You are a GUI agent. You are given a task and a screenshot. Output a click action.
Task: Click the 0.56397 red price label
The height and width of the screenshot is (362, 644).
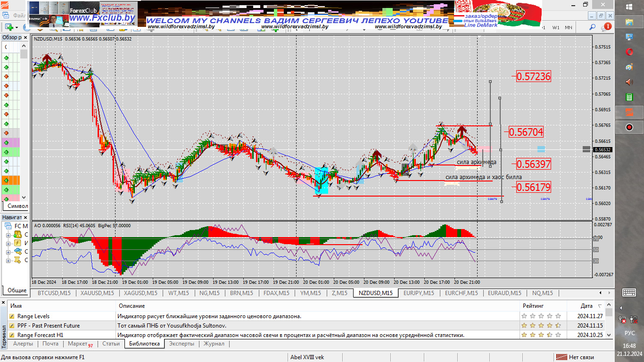[534, 164]
